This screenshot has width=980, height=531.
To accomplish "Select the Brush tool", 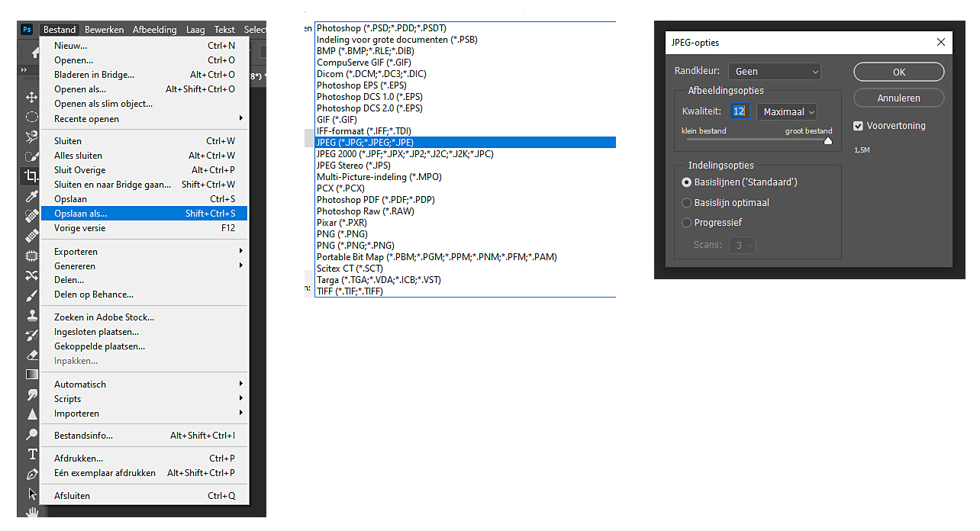I will click(x=31, y=295).
